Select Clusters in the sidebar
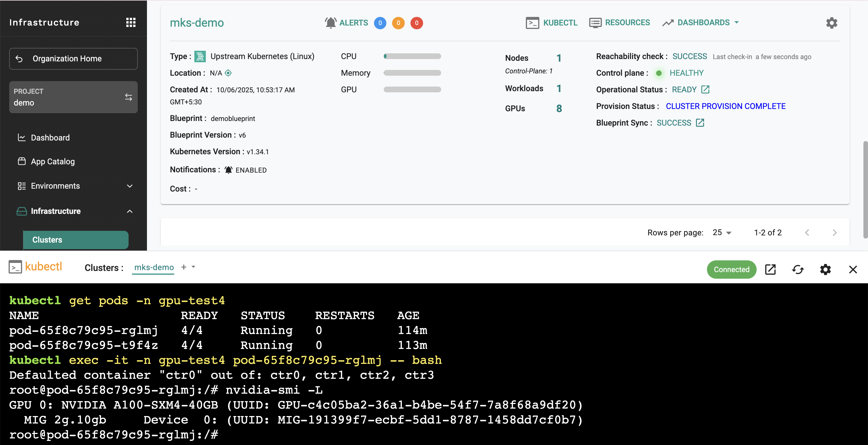This screenshot has height=445, width=868. 75,240
